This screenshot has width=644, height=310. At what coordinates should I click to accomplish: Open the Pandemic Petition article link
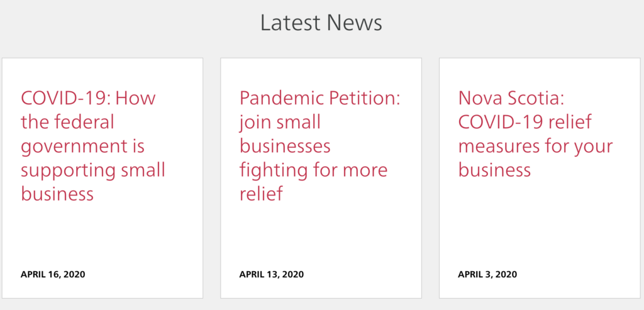point(319,146)
